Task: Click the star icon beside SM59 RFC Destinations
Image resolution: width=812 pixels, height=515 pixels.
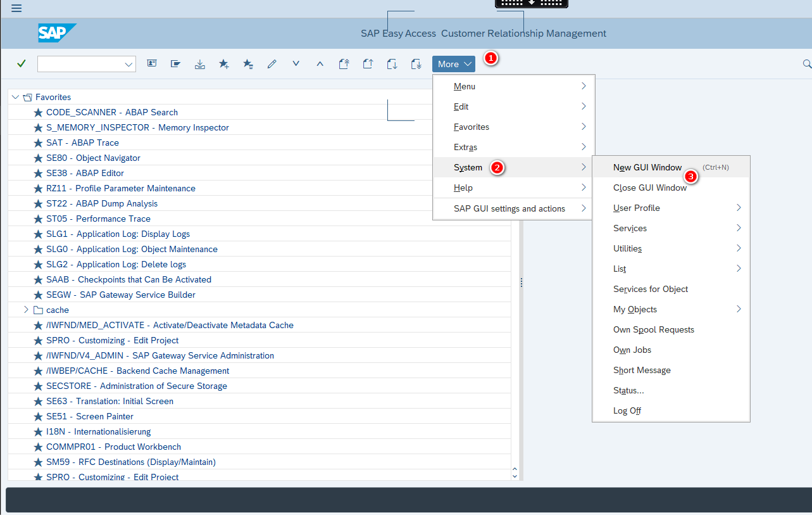Action: 38,462
